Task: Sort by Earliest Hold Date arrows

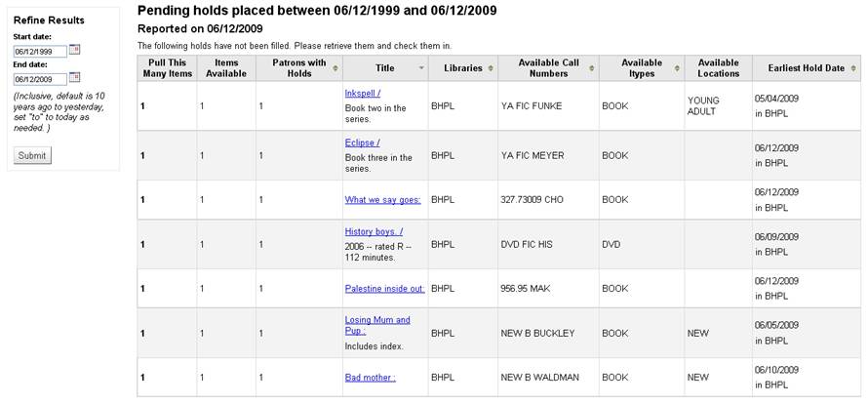Action: (853, 68)
